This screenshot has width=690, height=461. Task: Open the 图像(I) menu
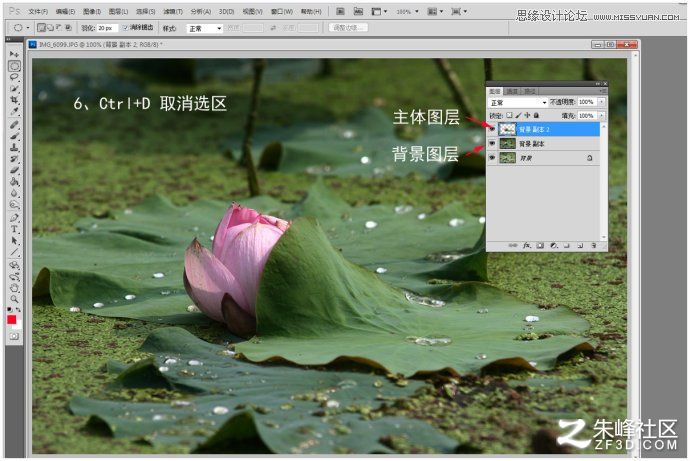(x=92, y=12)
